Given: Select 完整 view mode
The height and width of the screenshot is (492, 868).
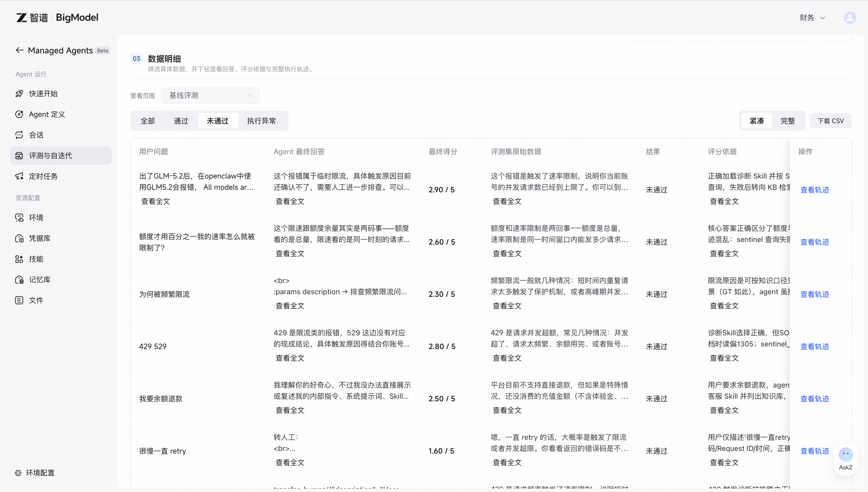Looking at the screenshot, I should point(788,121).
